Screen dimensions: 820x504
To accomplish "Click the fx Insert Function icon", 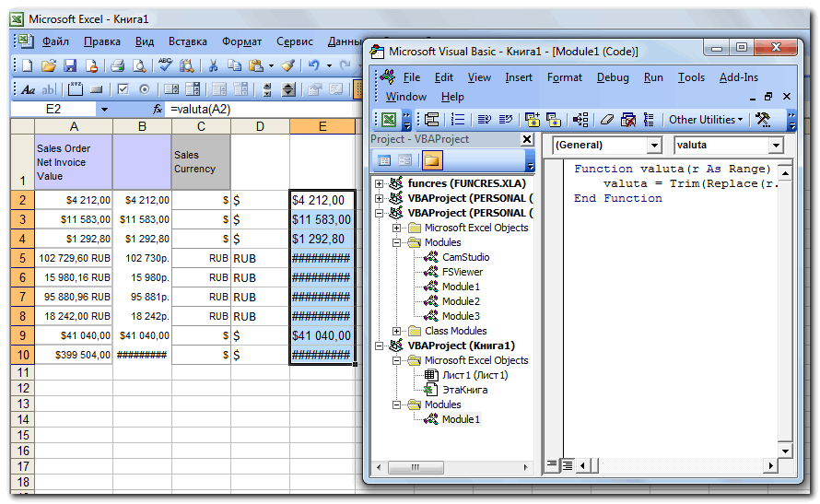I will pos(158,110).
